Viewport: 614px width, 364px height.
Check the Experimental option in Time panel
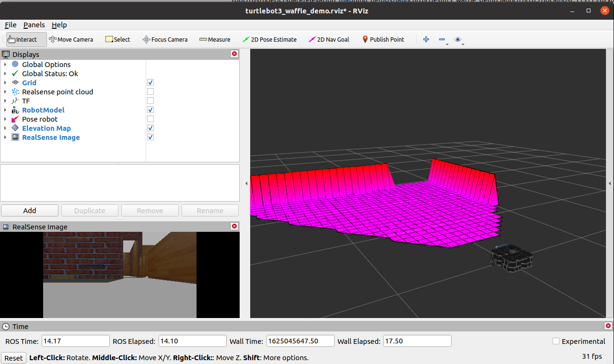click(x=556, y=341)
